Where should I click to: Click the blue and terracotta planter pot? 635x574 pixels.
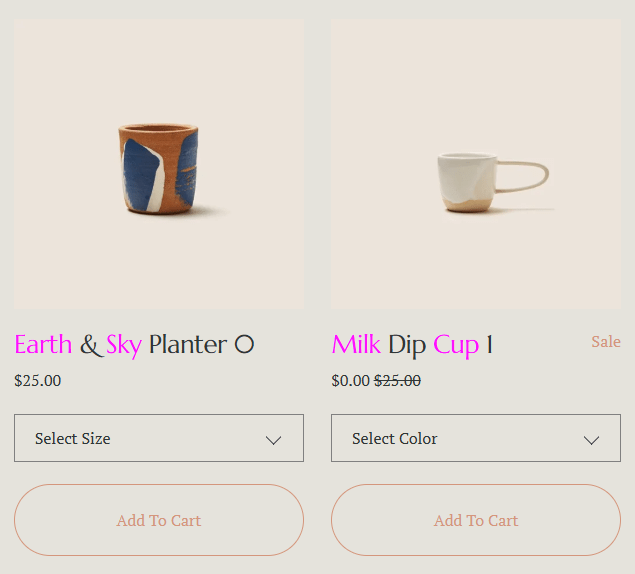click(x=159, y=169)
